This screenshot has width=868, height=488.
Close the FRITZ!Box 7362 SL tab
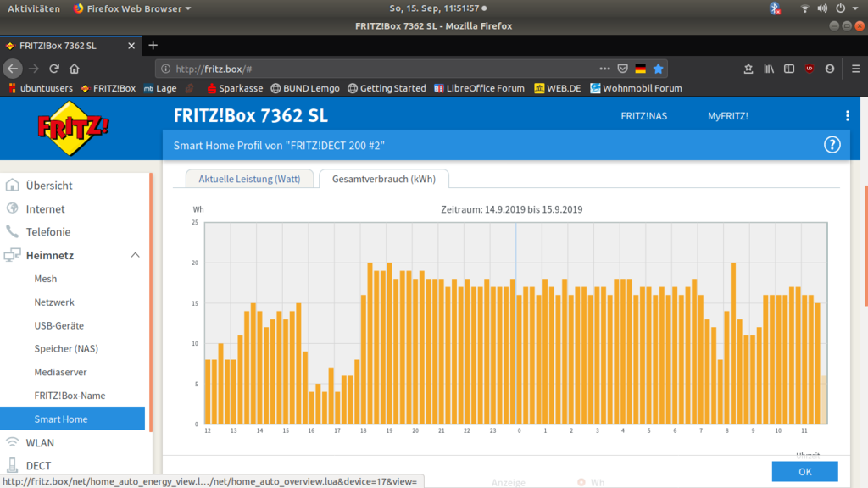click(131, 46)
